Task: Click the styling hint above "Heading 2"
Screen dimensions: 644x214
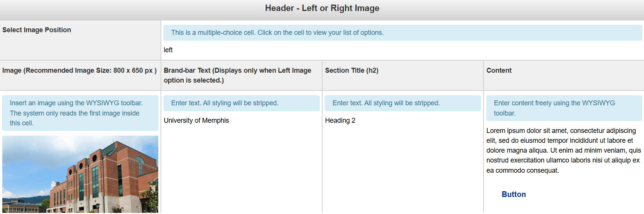Action: click(402, 103)
